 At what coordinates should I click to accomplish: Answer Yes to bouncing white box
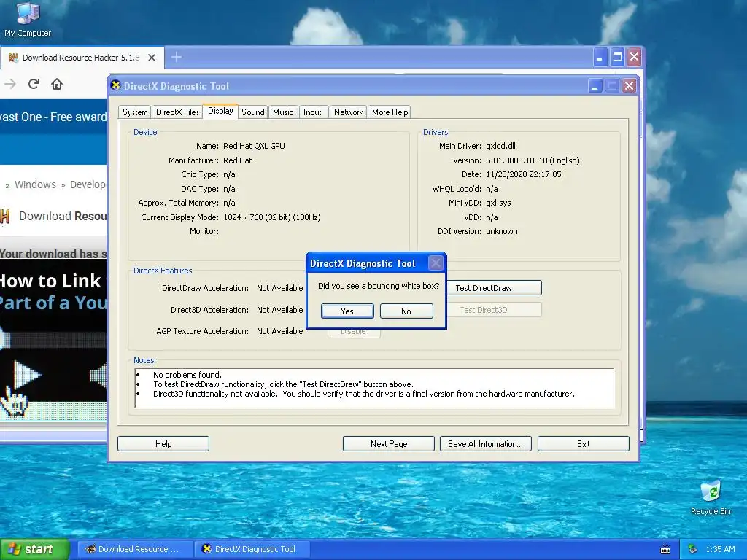347,311
